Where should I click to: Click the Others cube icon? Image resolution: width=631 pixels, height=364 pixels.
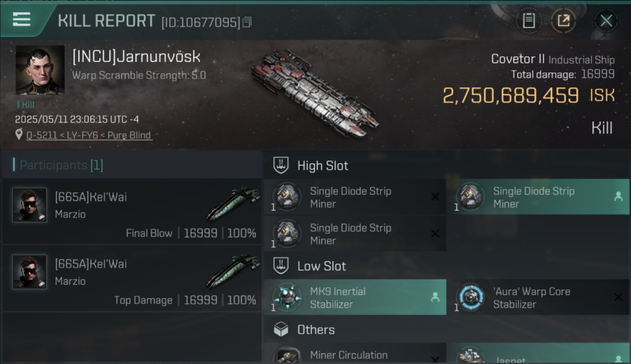point(281,330)
